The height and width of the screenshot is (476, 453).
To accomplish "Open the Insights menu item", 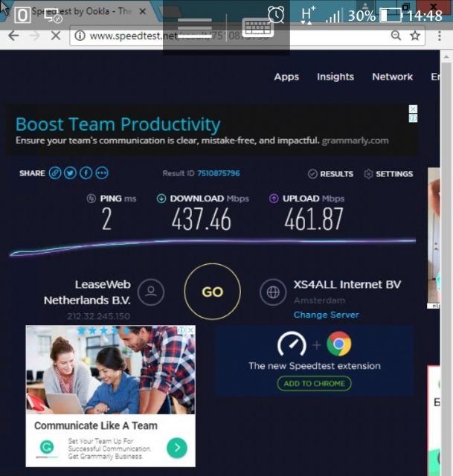I will pos(335,77).
